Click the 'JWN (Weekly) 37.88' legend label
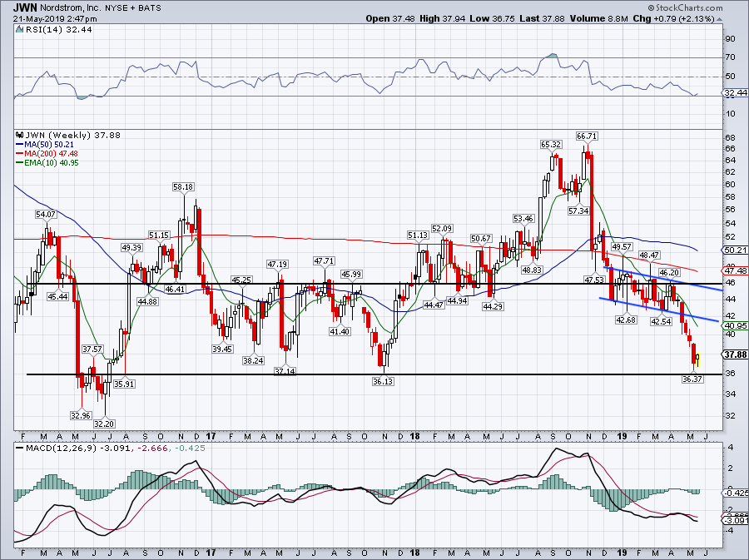Viewport: 749px width, 560px height. click(x=72, y=135)
